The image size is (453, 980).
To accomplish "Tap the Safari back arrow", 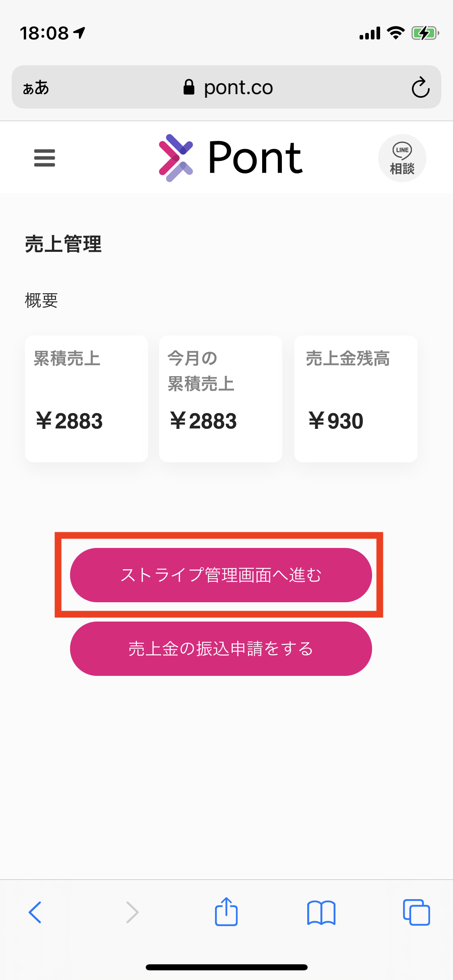I will tap(35, 912).
